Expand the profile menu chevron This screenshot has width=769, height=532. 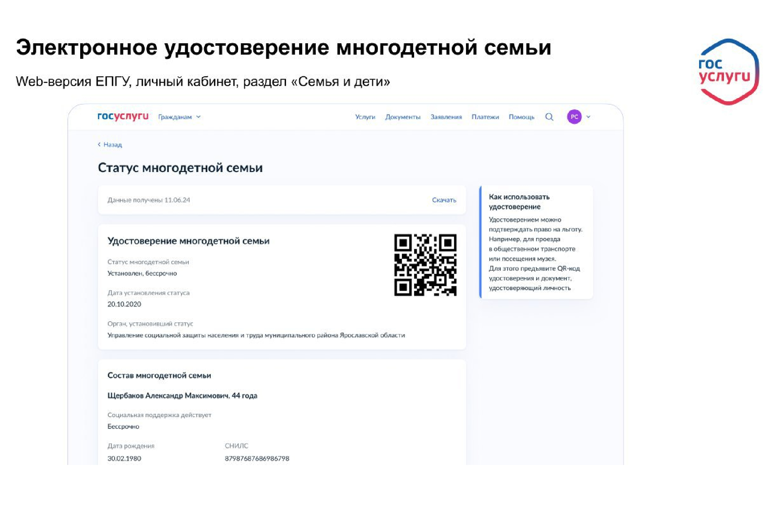(x=588, y=117)
